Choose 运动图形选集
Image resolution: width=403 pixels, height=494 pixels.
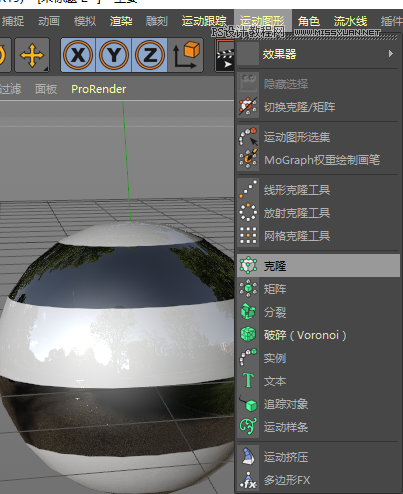pyautogui.click(x=318, y=137)
